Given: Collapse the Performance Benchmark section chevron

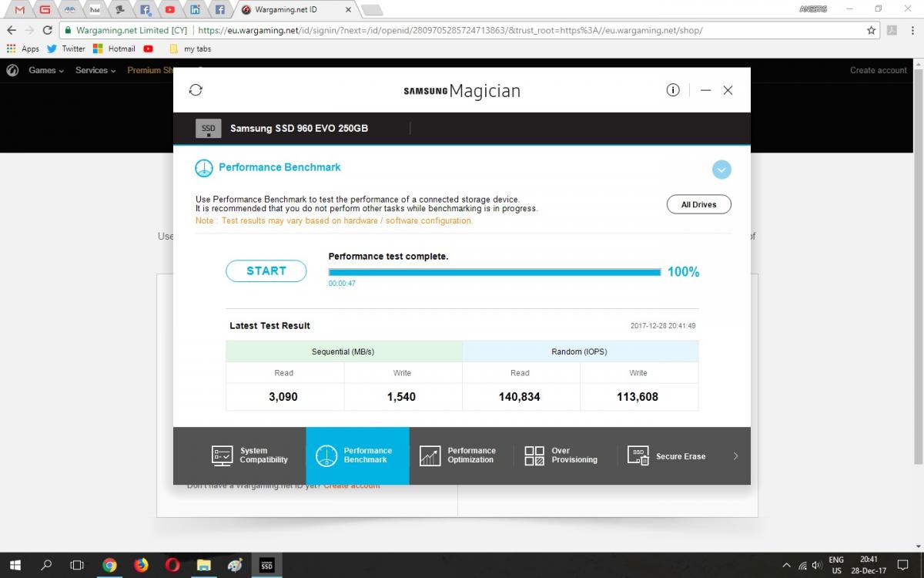Looking at the screenshot, I should point(721,170).
